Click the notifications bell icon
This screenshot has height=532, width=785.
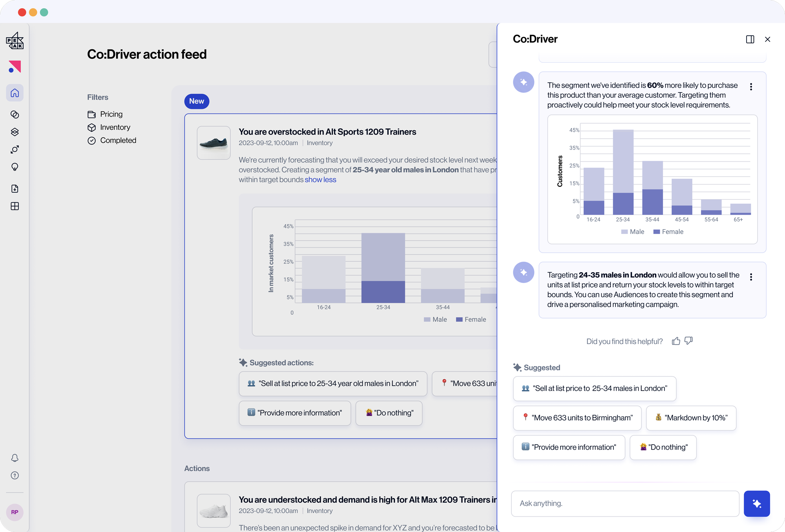15,458
